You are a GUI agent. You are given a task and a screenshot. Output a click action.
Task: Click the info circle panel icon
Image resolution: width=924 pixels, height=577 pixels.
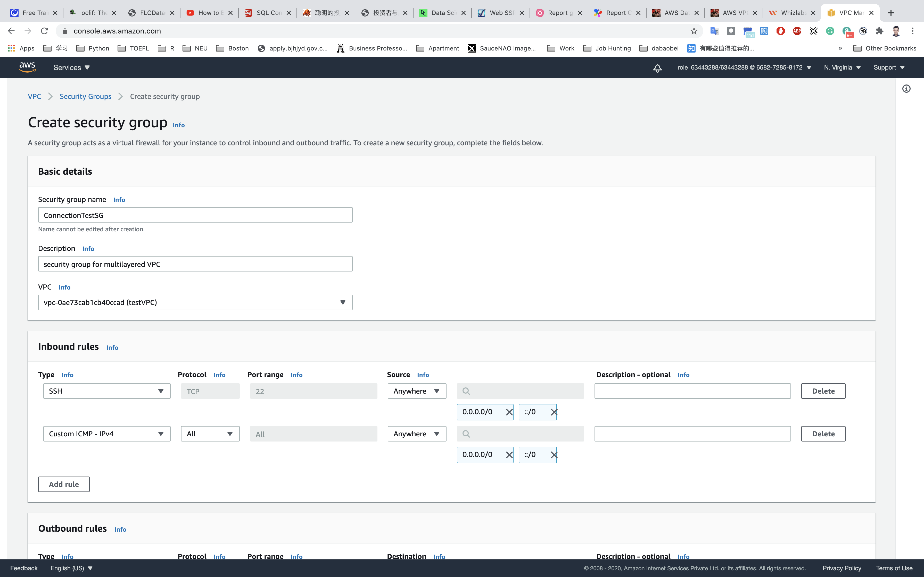coord(906,89)
